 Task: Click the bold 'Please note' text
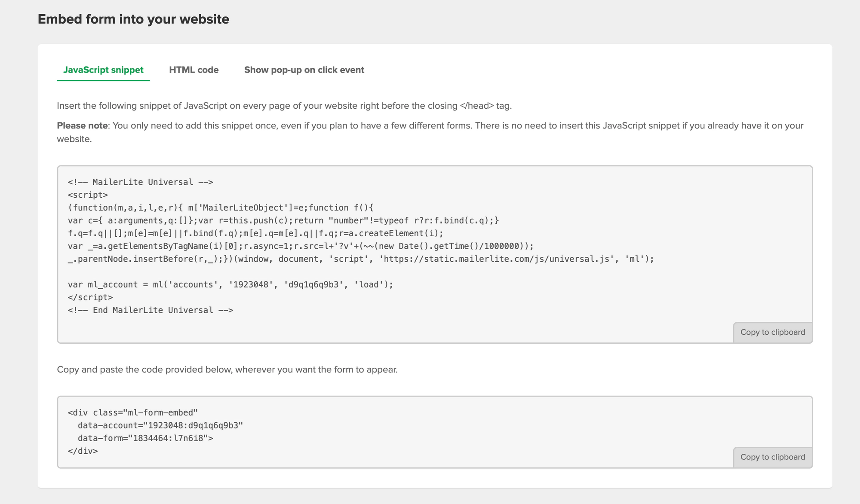pyautogui.click(x=82, y=126)
